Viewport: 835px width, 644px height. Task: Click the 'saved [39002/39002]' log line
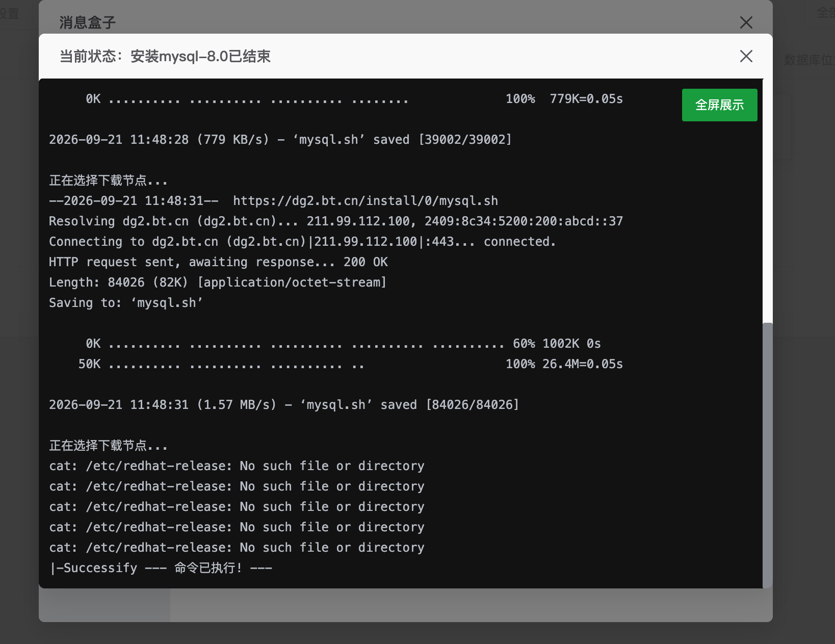pos(280,140)
